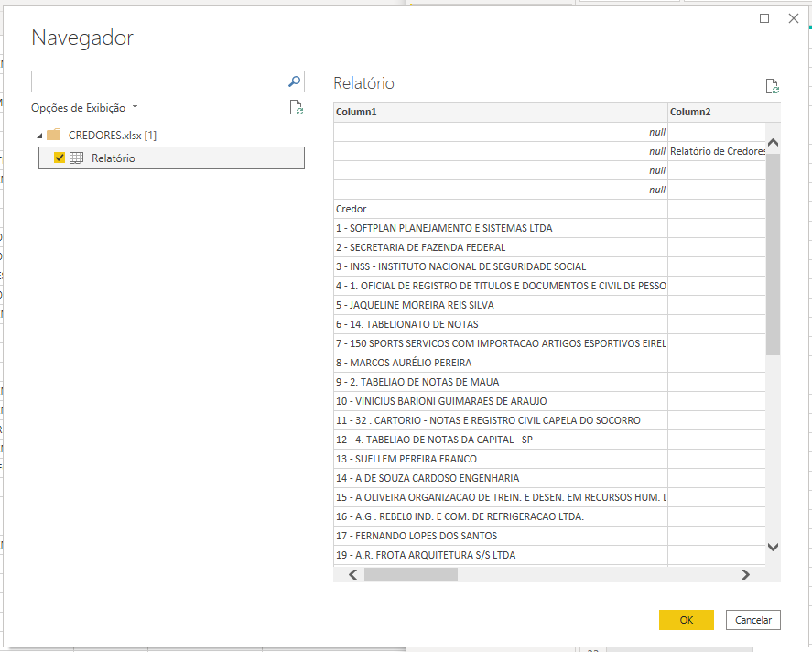Click row '17 - FERNANDO LOPES DOS SANTOS'
The height and width of the screenshot is (652, 812).
coord(501,536)
